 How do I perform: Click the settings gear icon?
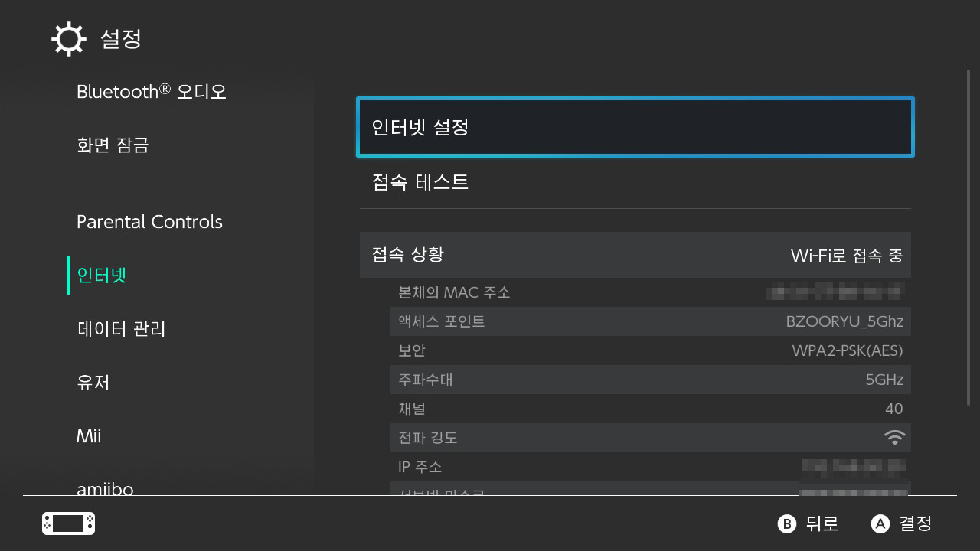point(68,39)
